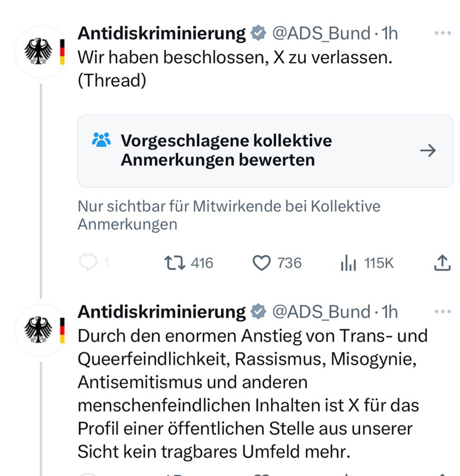The height and width of the screenshot is (476, 460).
Task: Select the verified badge next to Antidiskriminierung
Action: tap(258, 33)
